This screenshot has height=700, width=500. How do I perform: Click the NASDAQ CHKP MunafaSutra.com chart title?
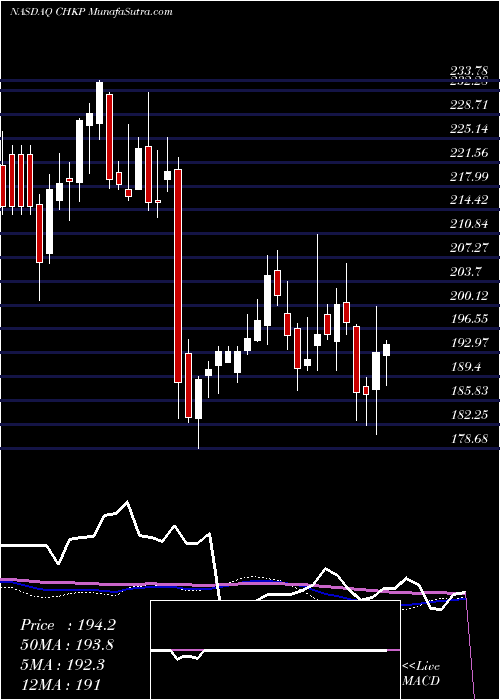[x=91, y=12]
